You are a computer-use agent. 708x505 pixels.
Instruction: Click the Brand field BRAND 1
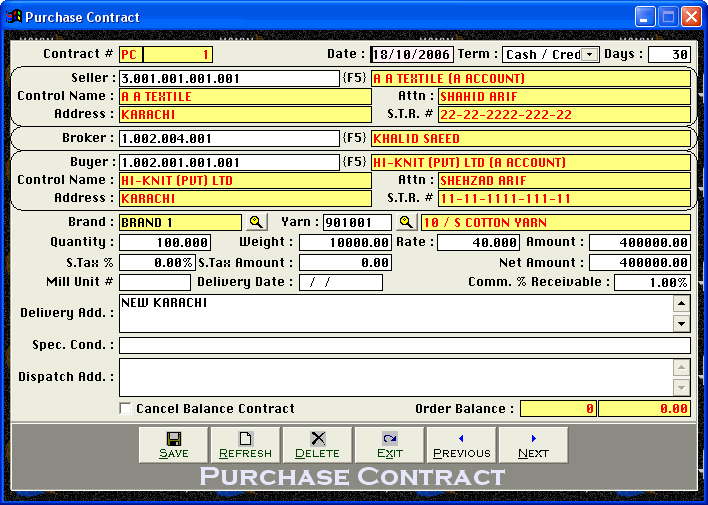pyautogui.click(x=180, y=223)
